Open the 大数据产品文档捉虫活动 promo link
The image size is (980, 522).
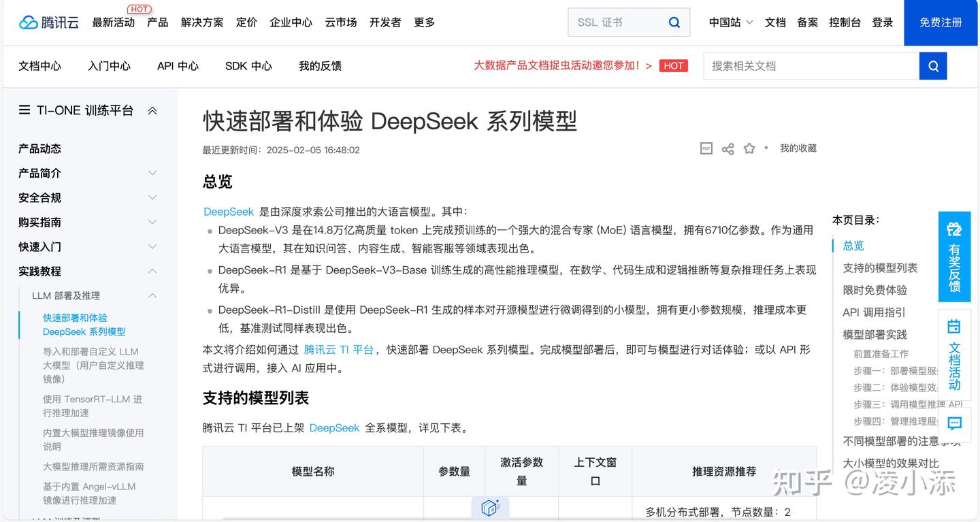pyautogui.click(x=563, y=66)
